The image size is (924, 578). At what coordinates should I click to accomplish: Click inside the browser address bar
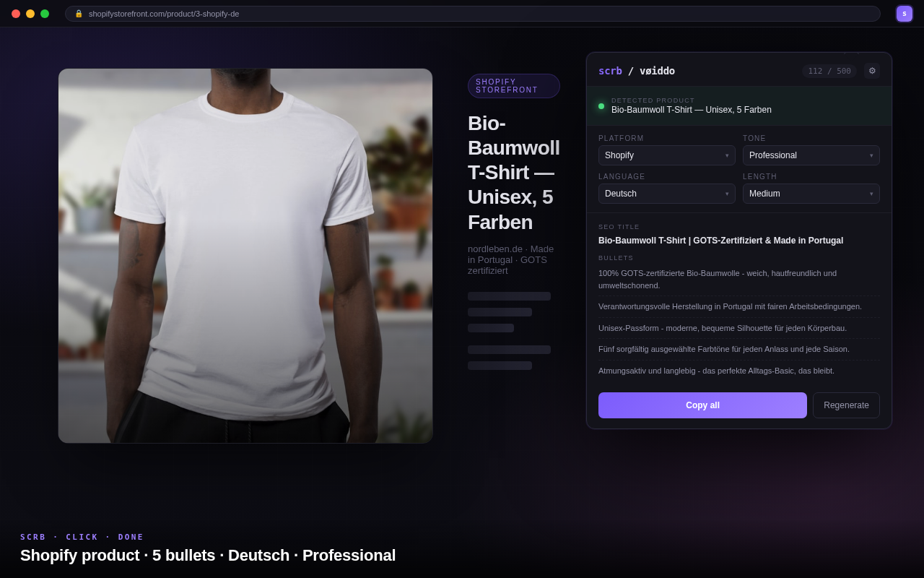[x=289, y=13]
